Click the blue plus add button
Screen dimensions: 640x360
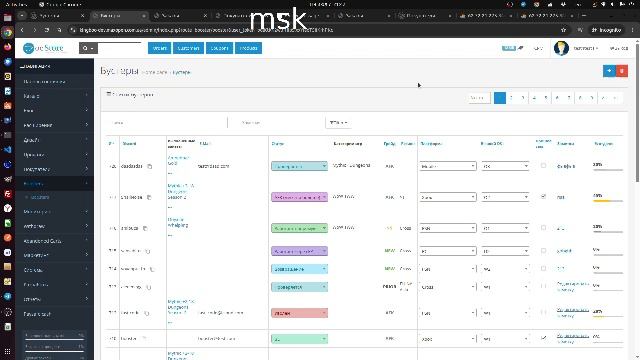[609, 71]
